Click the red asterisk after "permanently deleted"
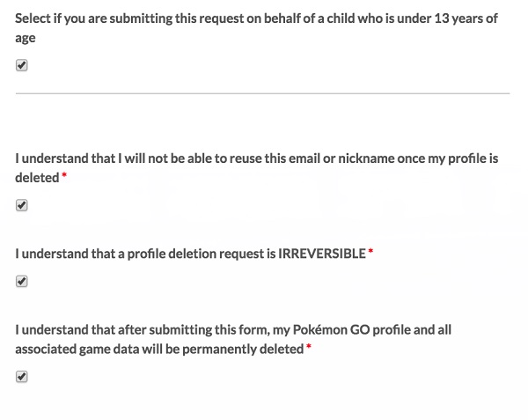 coord(308,349)
